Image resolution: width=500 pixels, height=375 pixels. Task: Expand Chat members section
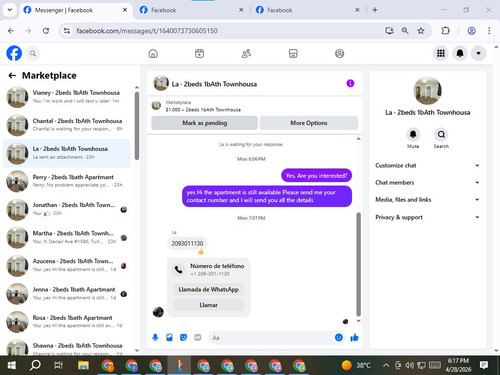click(427, 183)
